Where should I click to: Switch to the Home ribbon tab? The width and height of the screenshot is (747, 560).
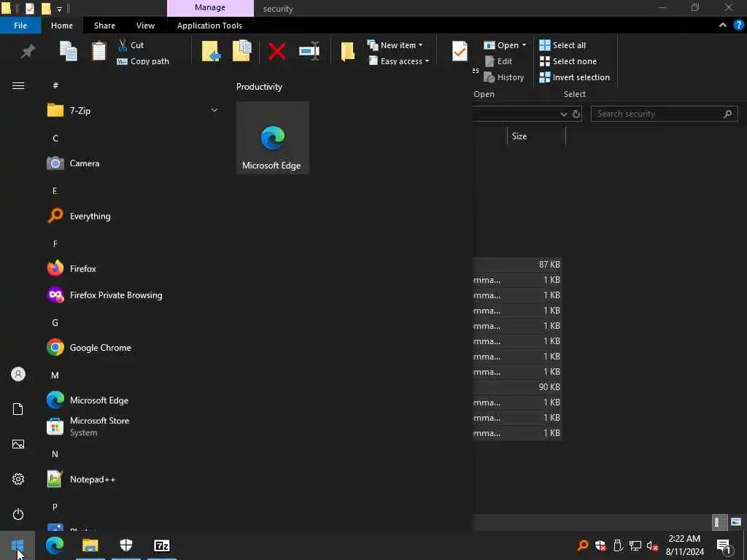(62, 26)
